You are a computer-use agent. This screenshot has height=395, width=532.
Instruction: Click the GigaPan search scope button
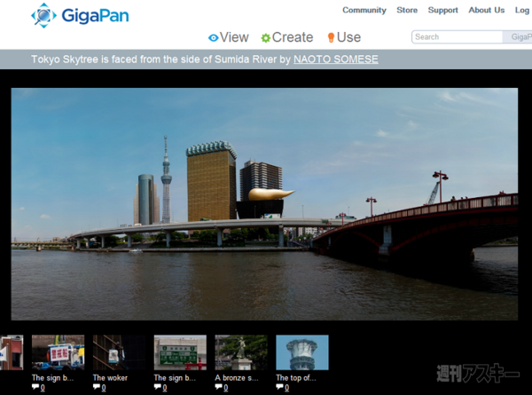[x=518, y=37]
